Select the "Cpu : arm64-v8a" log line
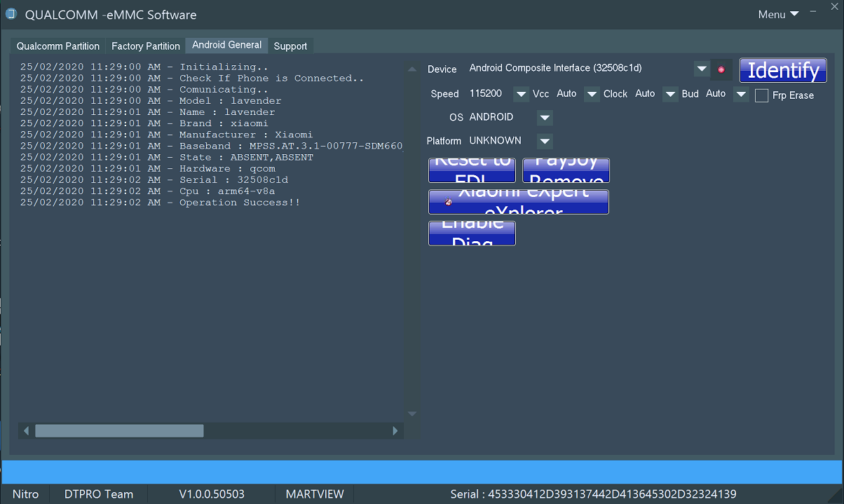Viewport: 844px width, 504px height. coord(147,191)
